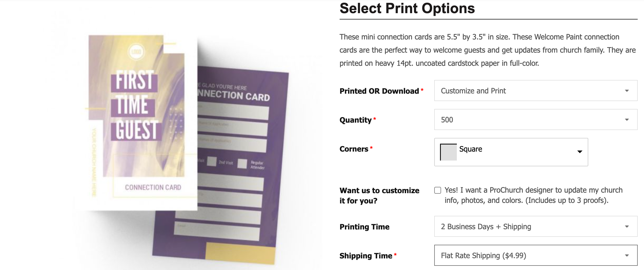Click the yellow block on purple card
This screenshot has width=644, height=270.
coord(240,253)
